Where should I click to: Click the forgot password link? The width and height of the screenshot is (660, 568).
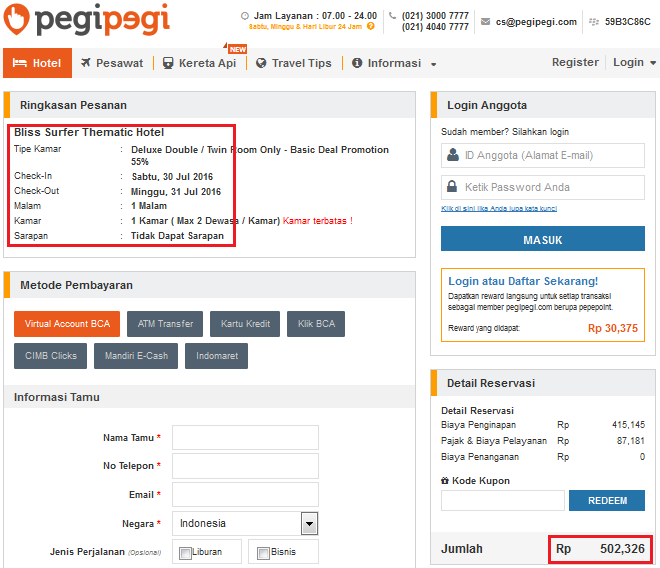pos(499,208)
